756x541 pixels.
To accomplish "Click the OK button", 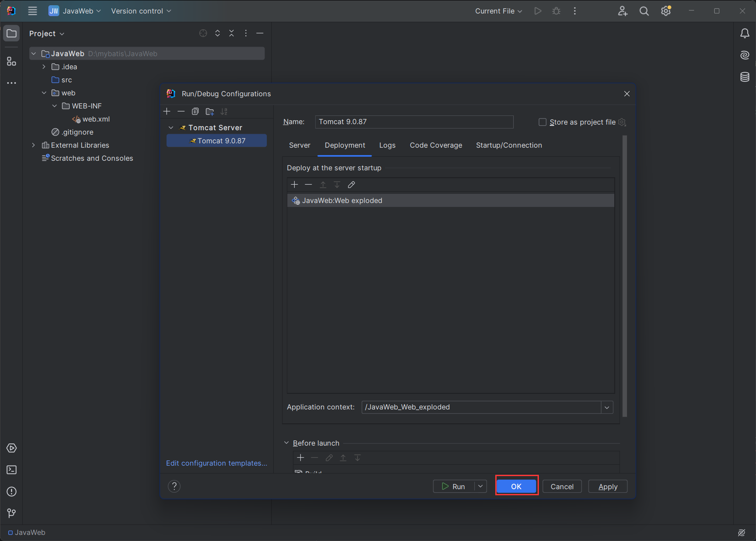I will [516, 487].
